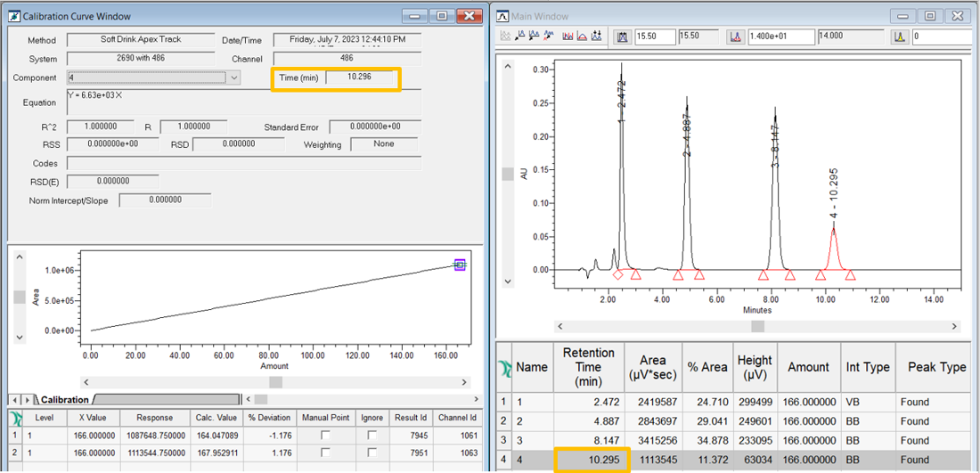
Task: Click the Main Window title bar icon
Action: [x=504, y=16]
